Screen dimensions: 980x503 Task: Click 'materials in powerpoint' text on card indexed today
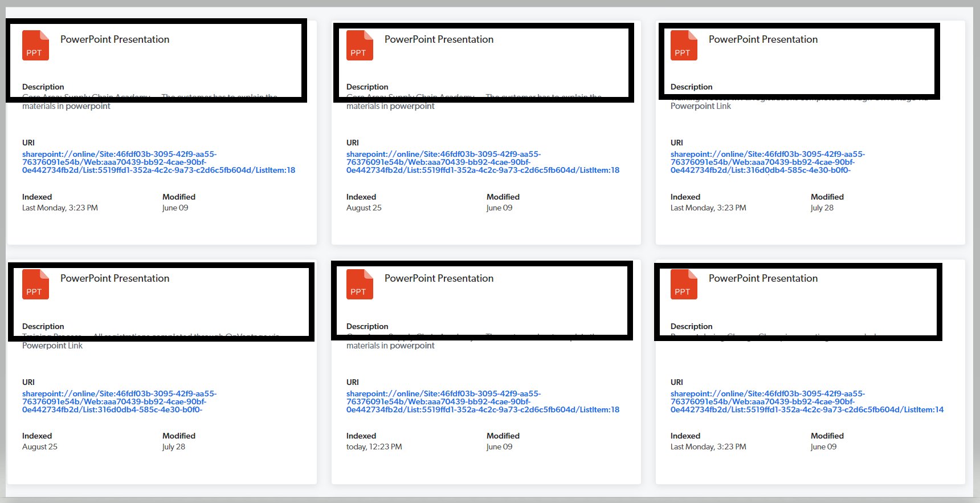point(390,346)
